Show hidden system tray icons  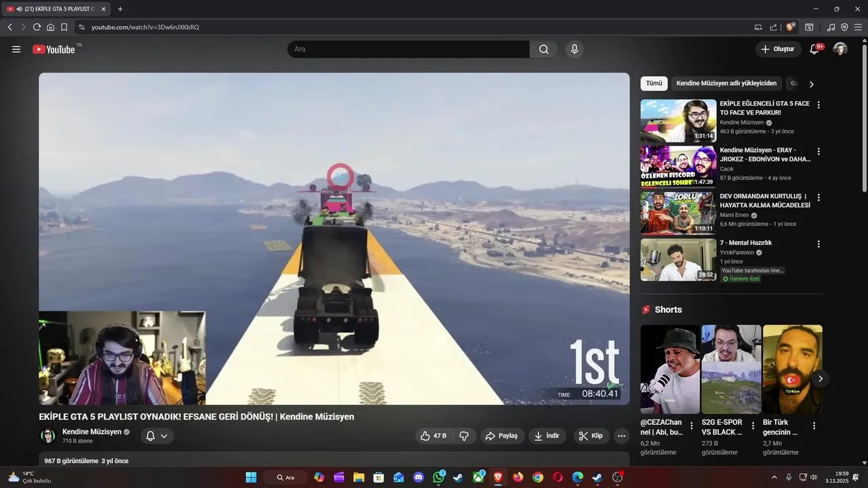[x=774, y=477]
